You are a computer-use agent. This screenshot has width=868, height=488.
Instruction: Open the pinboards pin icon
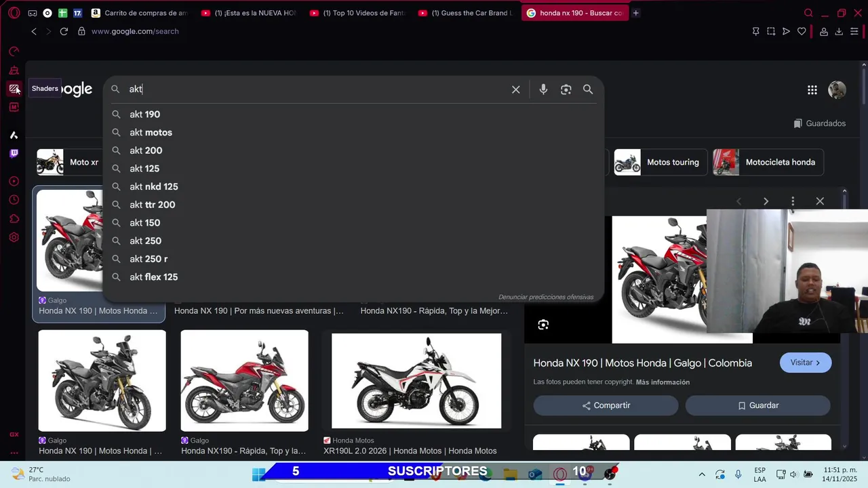click(x=755, y=31)
